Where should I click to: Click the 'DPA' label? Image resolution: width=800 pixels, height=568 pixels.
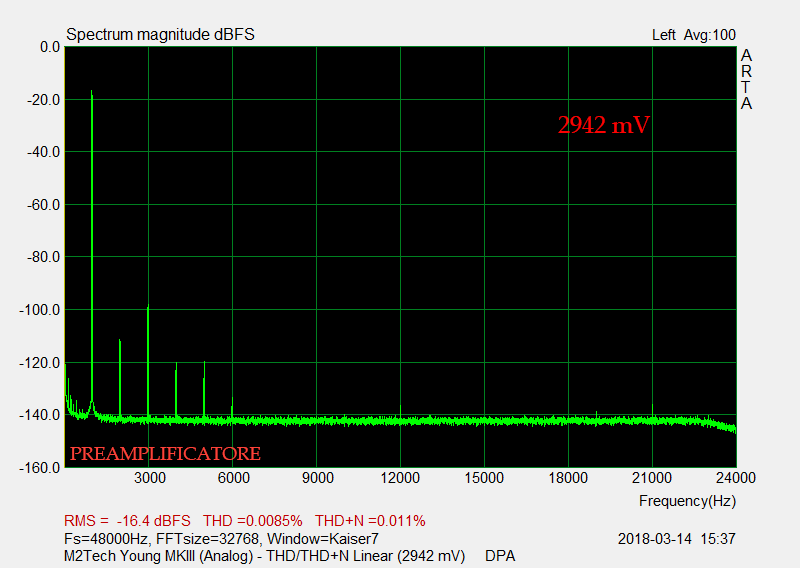[x=500, y=556]
